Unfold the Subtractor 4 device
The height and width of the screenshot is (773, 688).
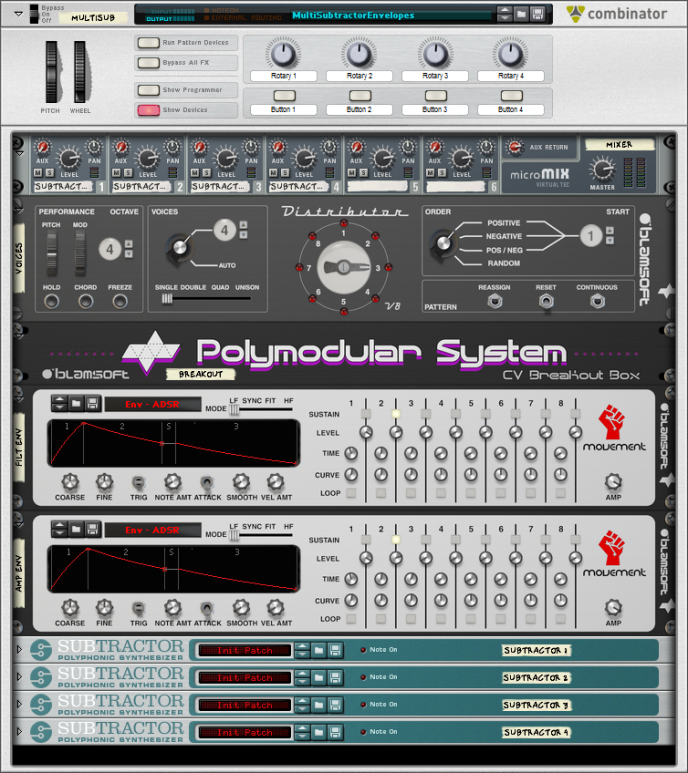[19, 731]
